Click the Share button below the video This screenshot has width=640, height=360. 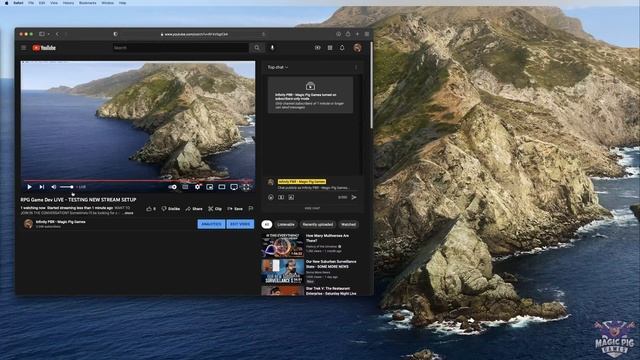[x=194, y=209]
